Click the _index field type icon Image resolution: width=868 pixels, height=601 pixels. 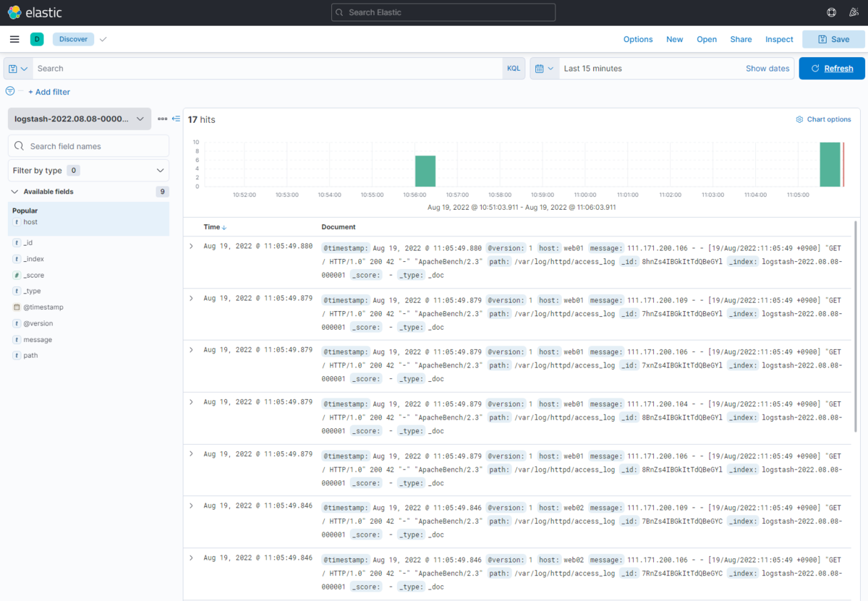(x=17, y=259)
